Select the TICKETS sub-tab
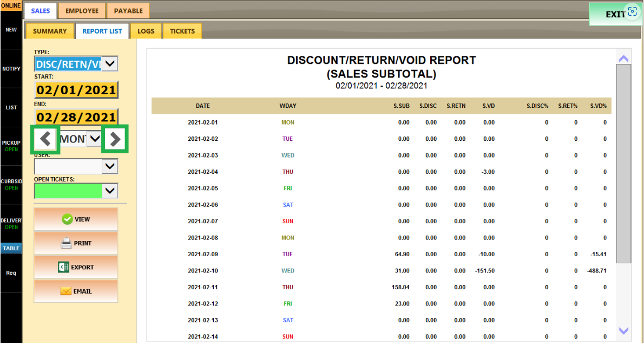This screenshot has width=644, height=344. pos(182,31)
